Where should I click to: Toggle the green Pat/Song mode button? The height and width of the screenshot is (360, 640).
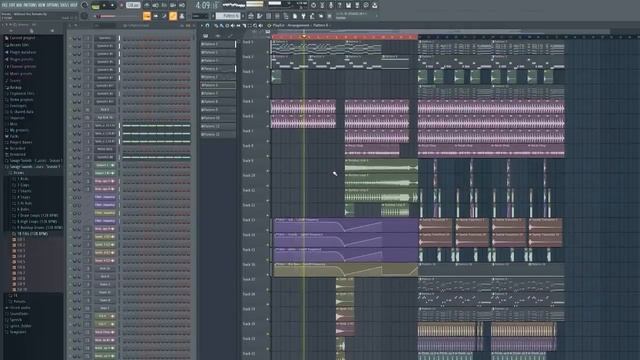point(96,6)
